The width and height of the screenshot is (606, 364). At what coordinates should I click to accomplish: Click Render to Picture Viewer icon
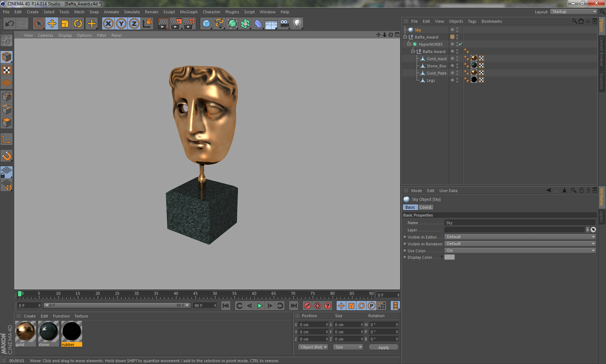(176, 24)
